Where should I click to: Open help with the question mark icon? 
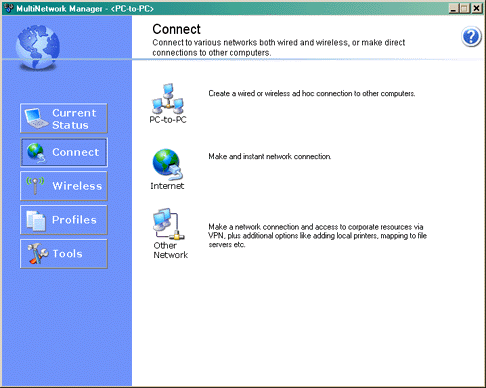[x=471, y=37]
